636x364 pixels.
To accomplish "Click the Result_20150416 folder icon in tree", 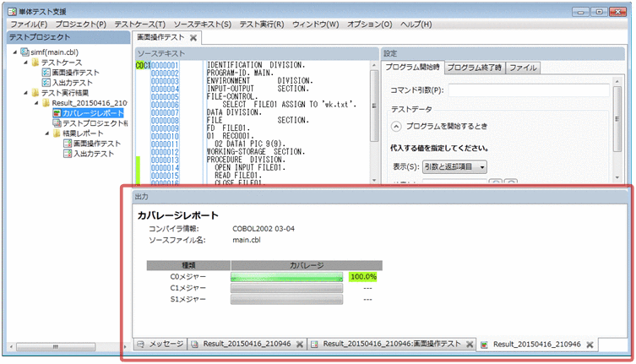I will pos(46,103).
